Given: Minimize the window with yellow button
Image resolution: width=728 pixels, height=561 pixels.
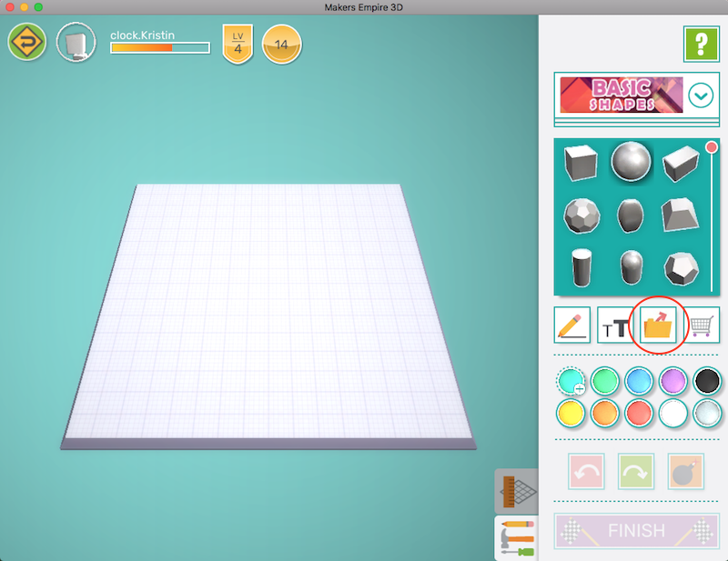Looking at the screenshot, I should [x=25, y=7].
